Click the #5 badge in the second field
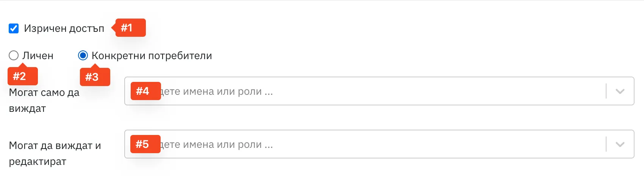644x185 pixels. [145, 144]
